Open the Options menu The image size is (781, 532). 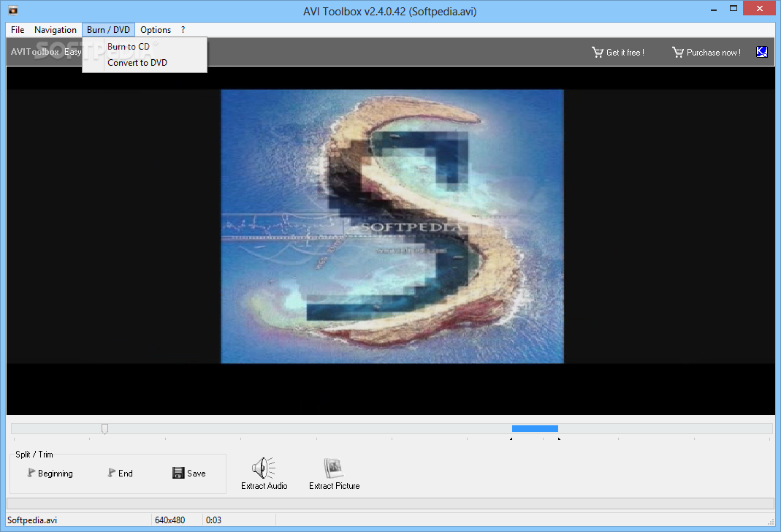[x=156, y=30]
